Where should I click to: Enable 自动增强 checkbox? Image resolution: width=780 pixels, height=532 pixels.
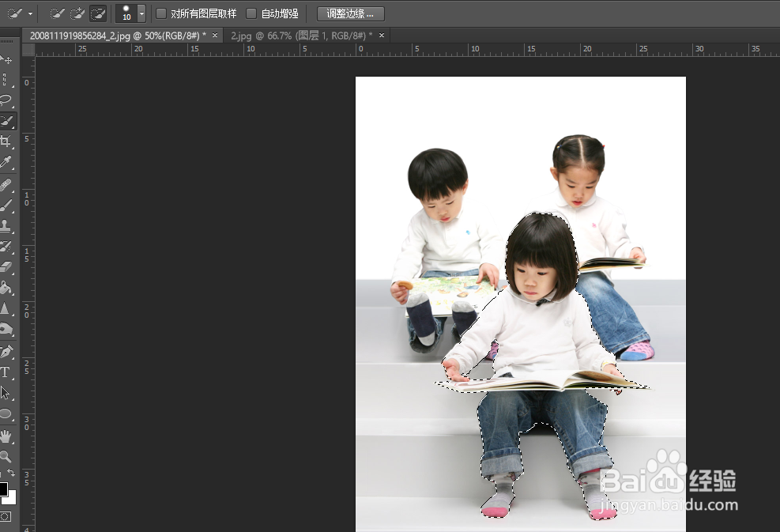[x=252, y=13]
